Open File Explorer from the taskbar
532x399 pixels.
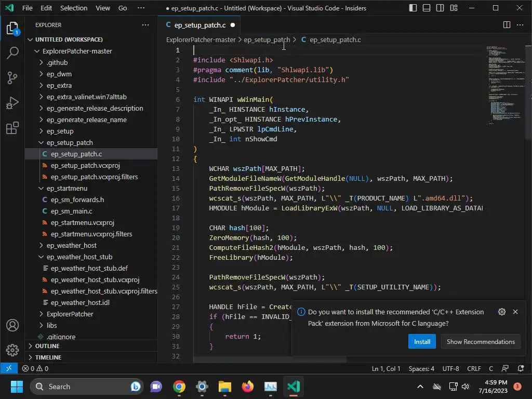click(224, 387)
